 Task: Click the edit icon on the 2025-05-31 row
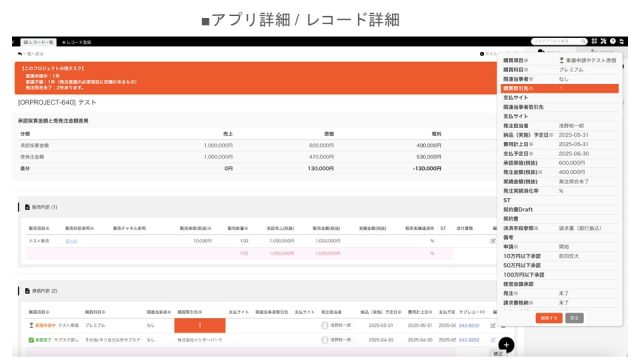pyautogui.click(x=493, y=325)
